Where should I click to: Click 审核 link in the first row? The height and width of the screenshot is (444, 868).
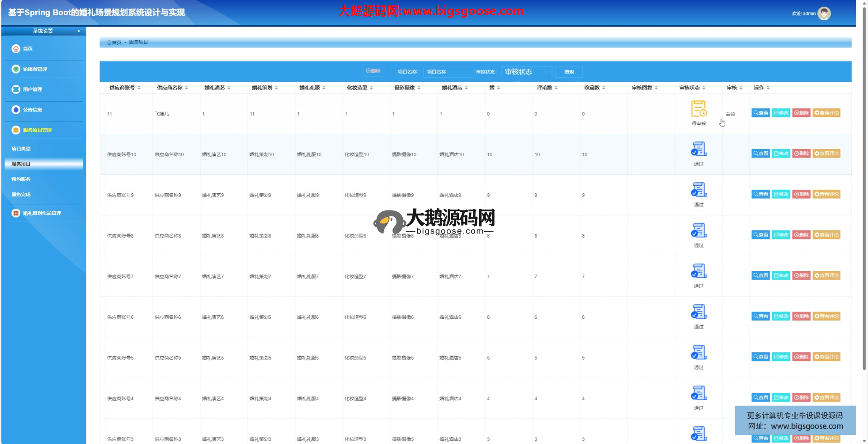click(730, 114)
